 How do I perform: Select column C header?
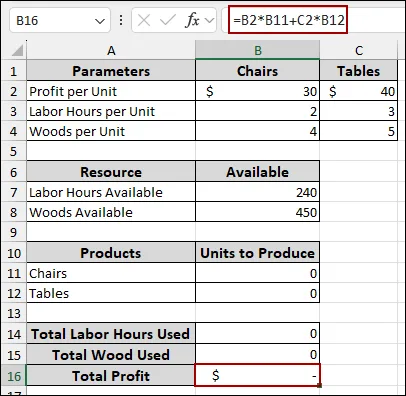pos(359,51)
